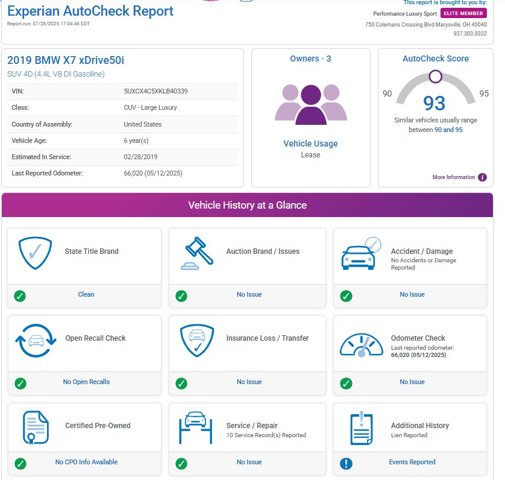This screenshot has width=505, height=480.
Task: Click green checkmark in Service / Repair card
Action: click(181, 463)
